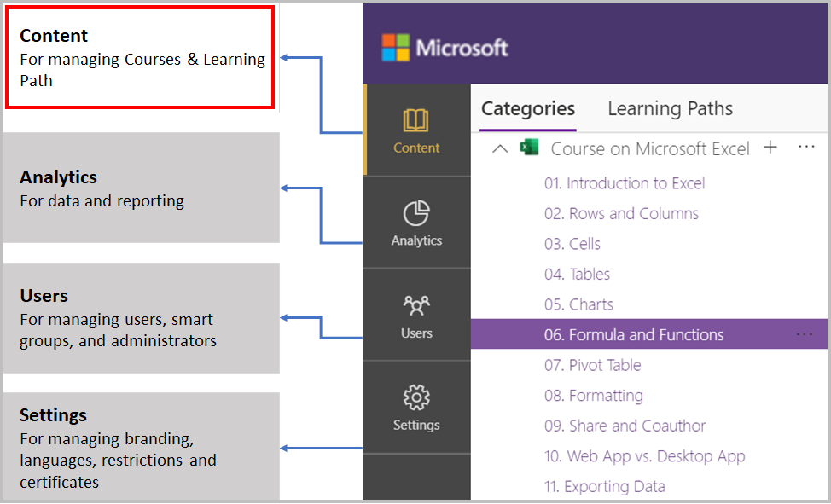
Task: Click the bold Content heading in the callout
Action: point(54,36)
